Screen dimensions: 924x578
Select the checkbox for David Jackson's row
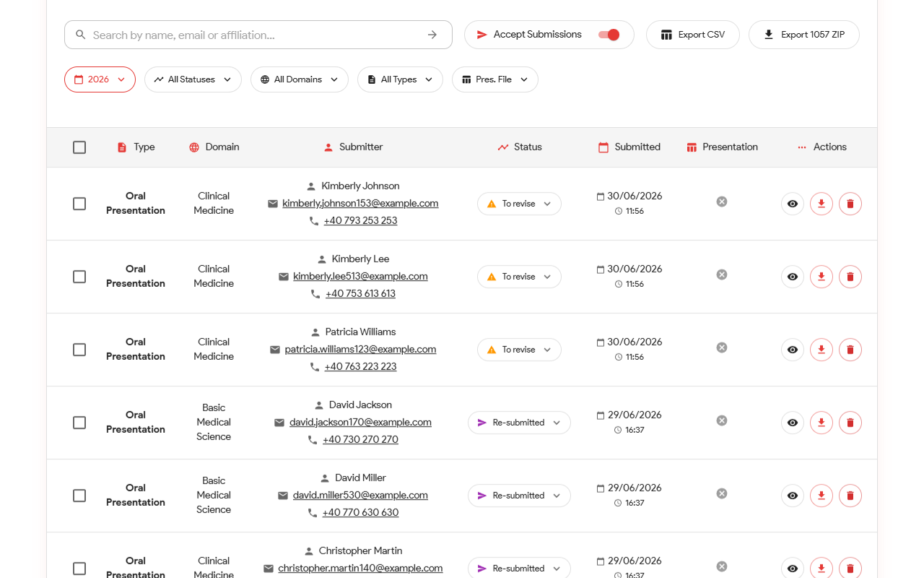79,423
